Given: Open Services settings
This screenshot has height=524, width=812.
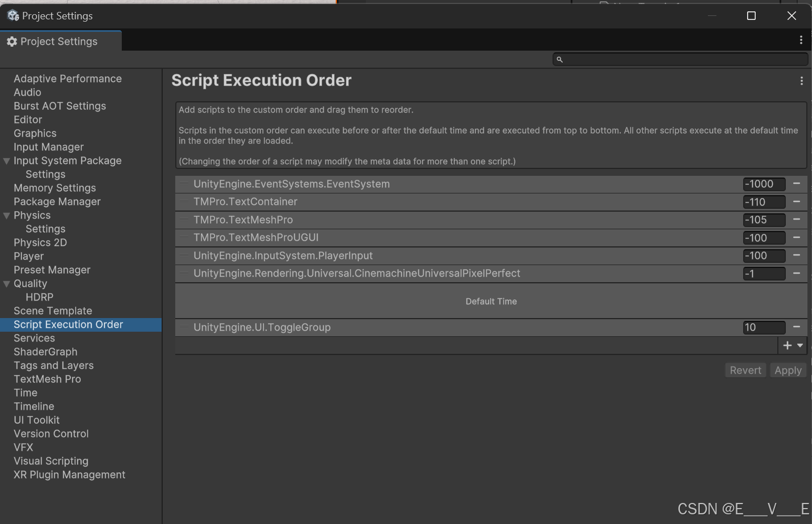Looking at the screenshot, I should coord(34,338).
